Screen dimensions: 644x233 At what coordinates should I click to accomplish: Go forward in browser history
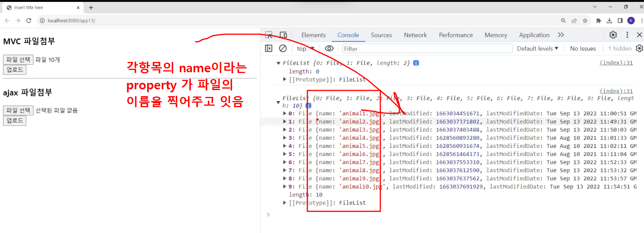[18, 21]
